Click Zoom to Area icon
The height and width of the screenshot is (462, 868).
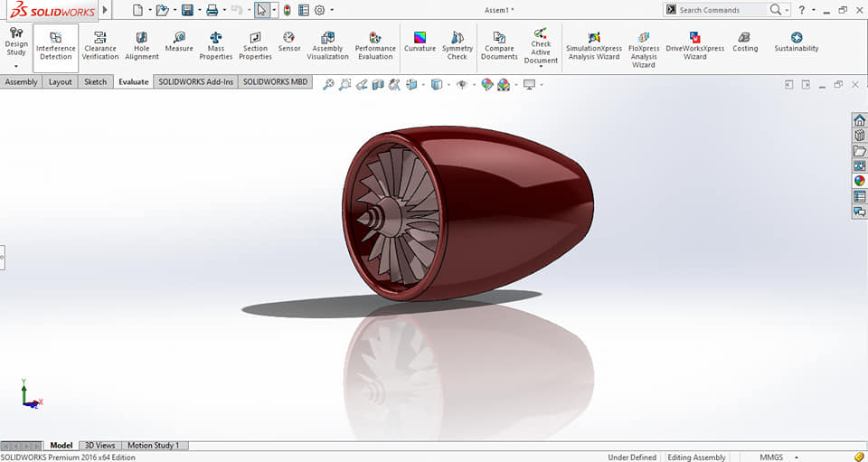344,85
